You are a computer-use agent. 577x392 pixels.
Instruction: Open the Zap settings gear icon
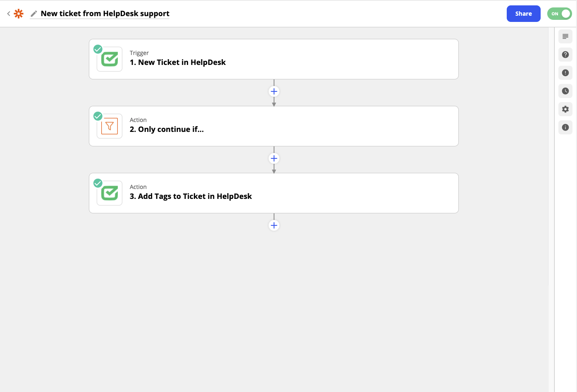565,109
